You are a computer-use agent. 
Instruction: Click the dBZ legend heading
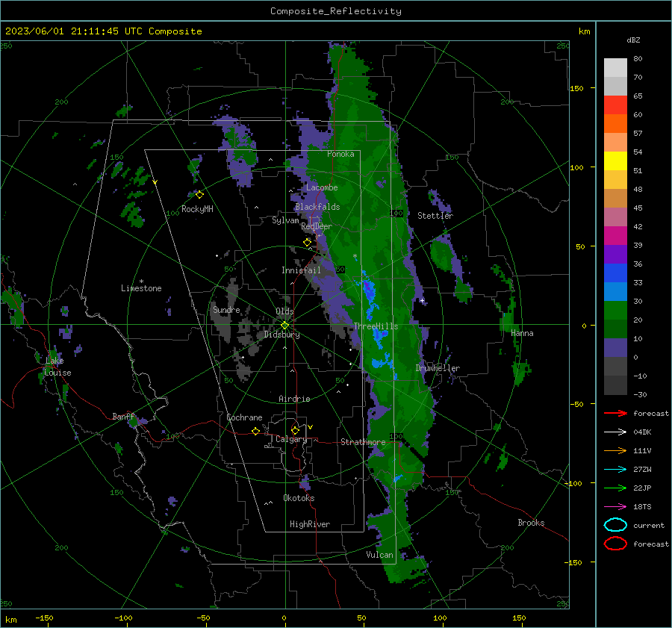tap(633, 40)
